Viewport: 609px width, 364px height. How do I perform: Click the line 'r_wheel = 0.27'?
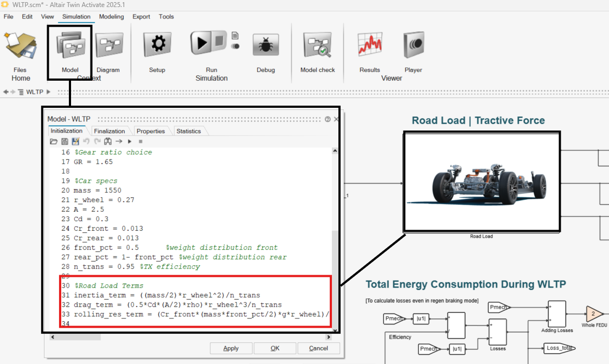(104, 200)
